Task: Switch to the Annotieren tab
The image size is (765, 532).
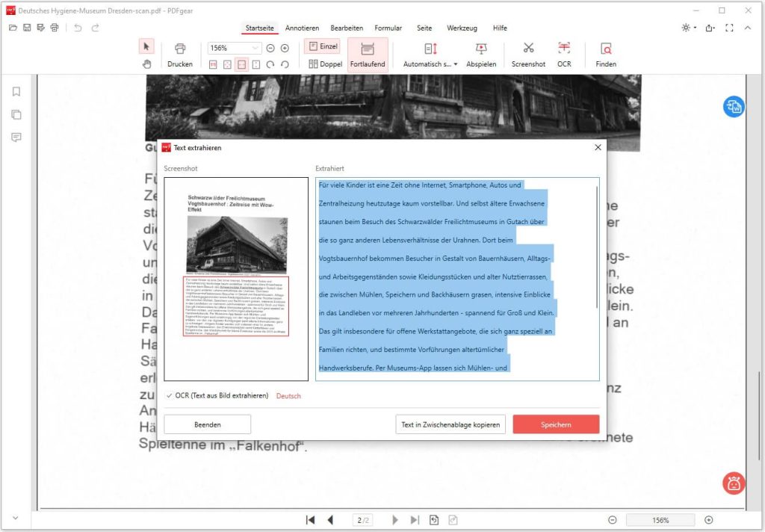Action: click(302, 28)
